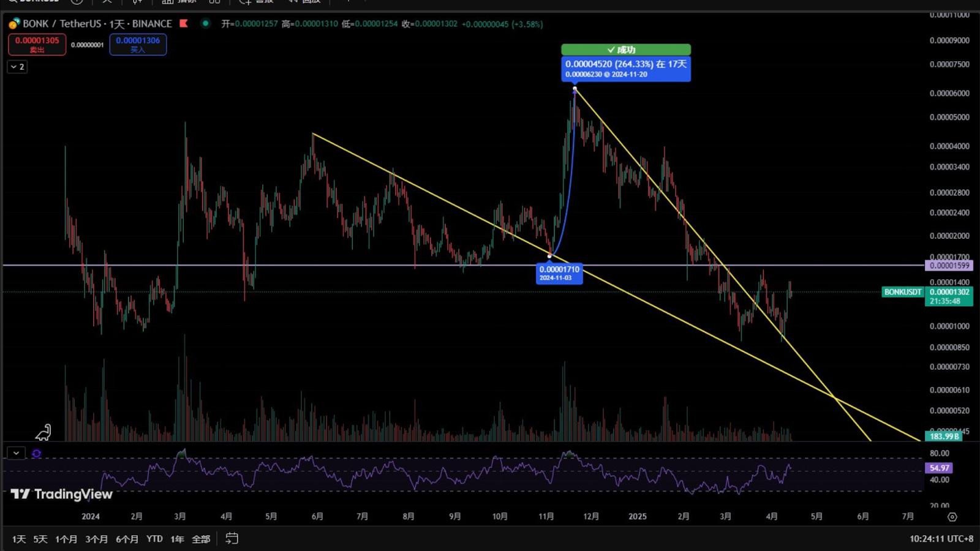
Task: Open the price axis settings gear
Action: pyautogui.click(x=952, y=517)
